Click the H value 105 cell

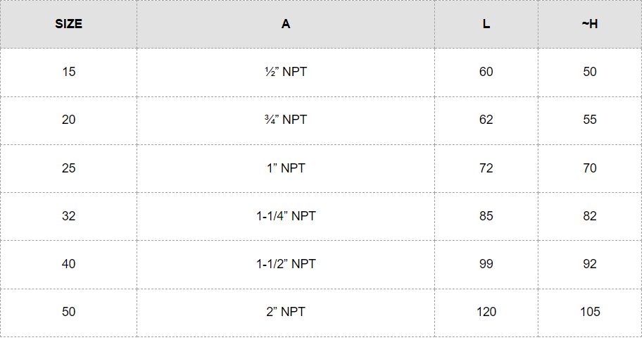click(x=589, y=312)
